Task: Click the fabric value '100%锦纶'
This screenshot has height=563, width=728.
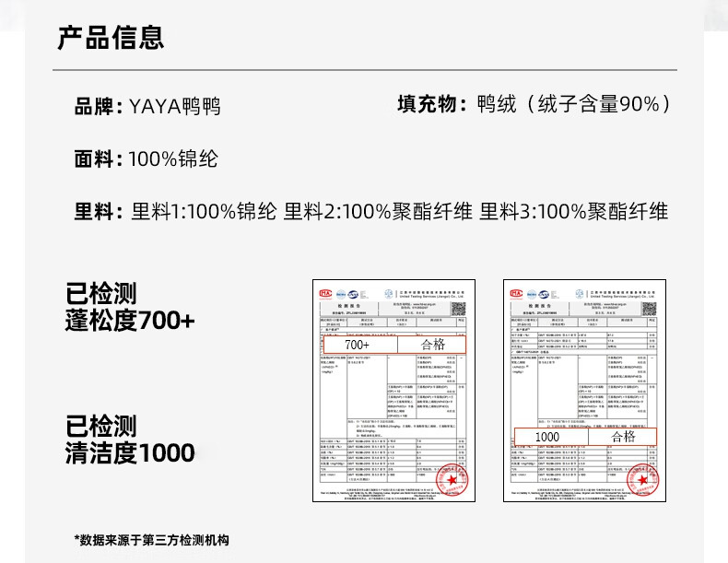Action: click(x=172, y=158)
